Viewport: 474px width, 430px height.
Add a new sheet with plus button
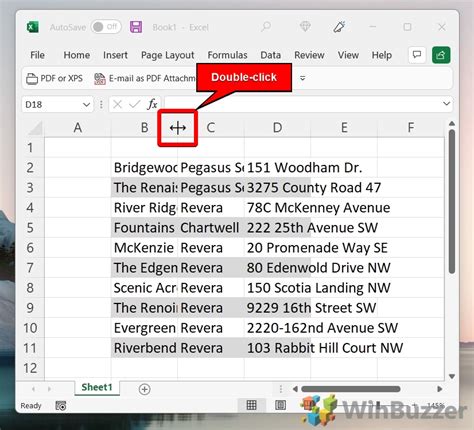click(144, 389)
